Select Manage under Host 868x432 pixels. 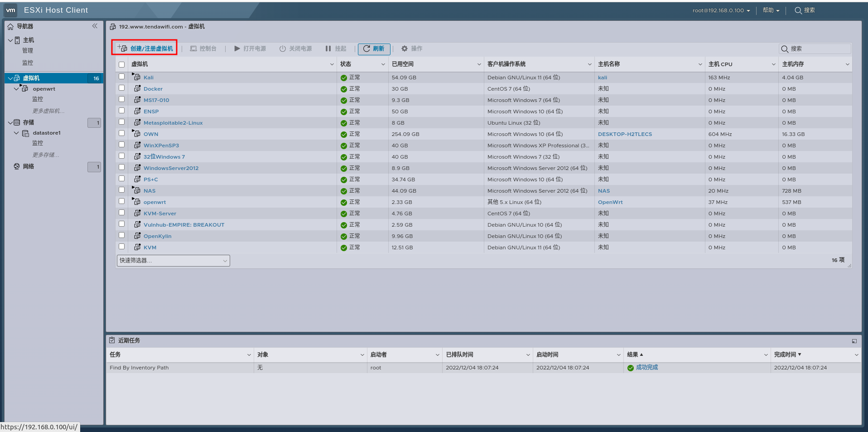pyautogui.click(x=28, y=51)
